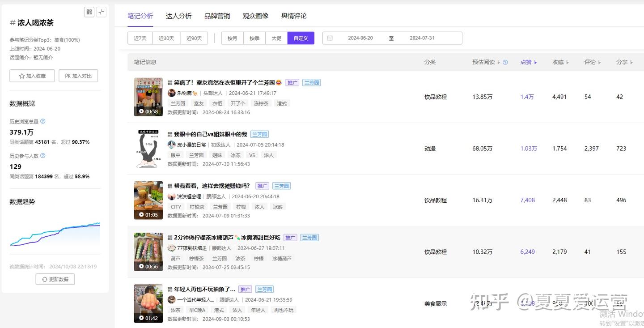The height and width of the screenshot is (328, 644).
Task: Switch to 舆情评论 tab
Action: click(294, 16)
